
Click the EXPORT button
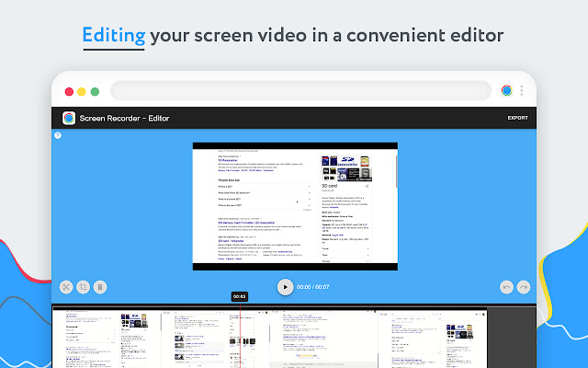click(x=517, y=118)
